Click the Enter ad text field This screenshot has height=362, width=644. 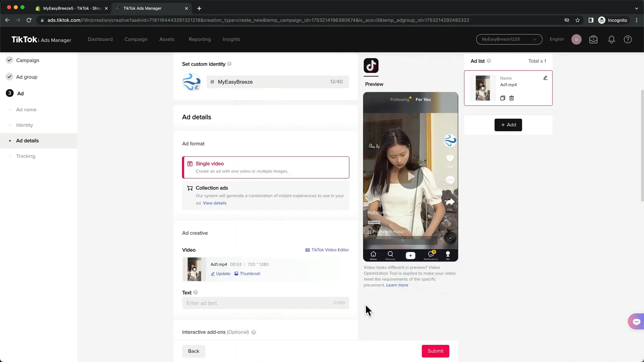[x=266, y=303]
